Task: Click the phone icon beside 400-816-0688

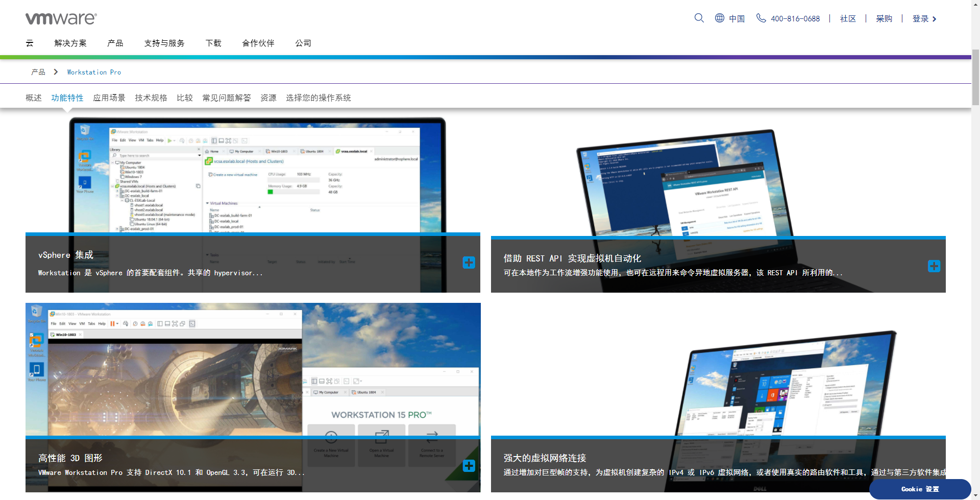Action: point(761,18)
